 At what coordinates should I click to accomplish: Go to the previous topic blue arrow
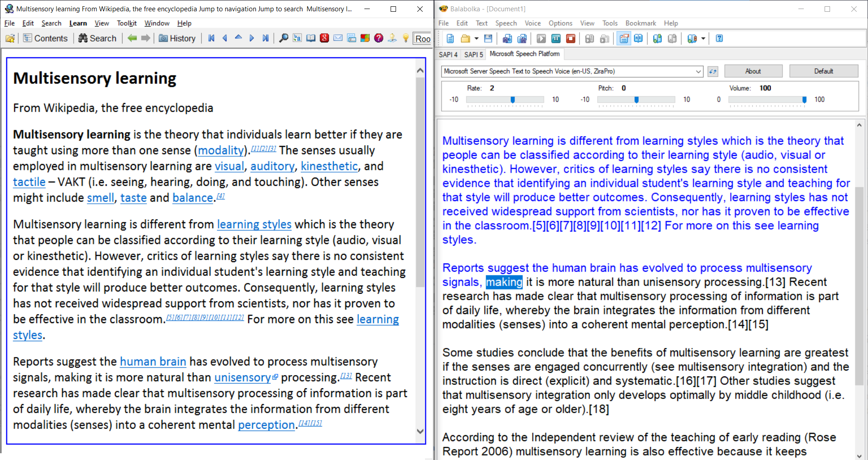tap(225, 38)
